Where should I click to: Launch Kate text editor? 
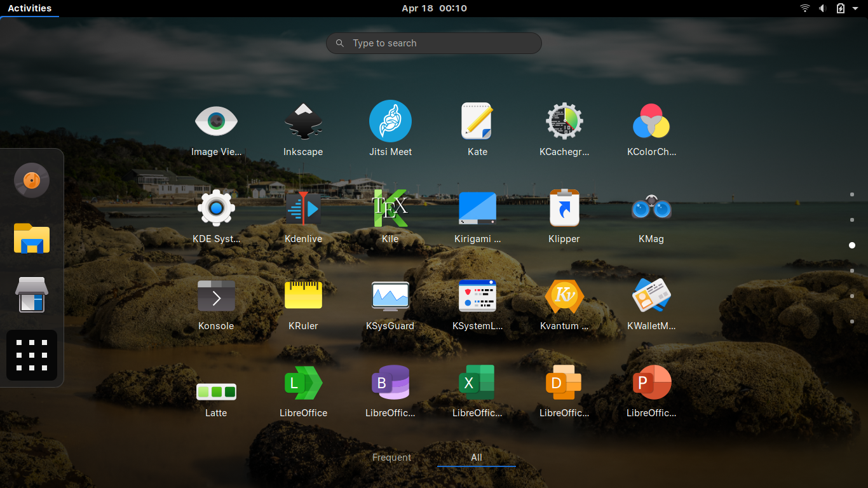tap(477, 121)
